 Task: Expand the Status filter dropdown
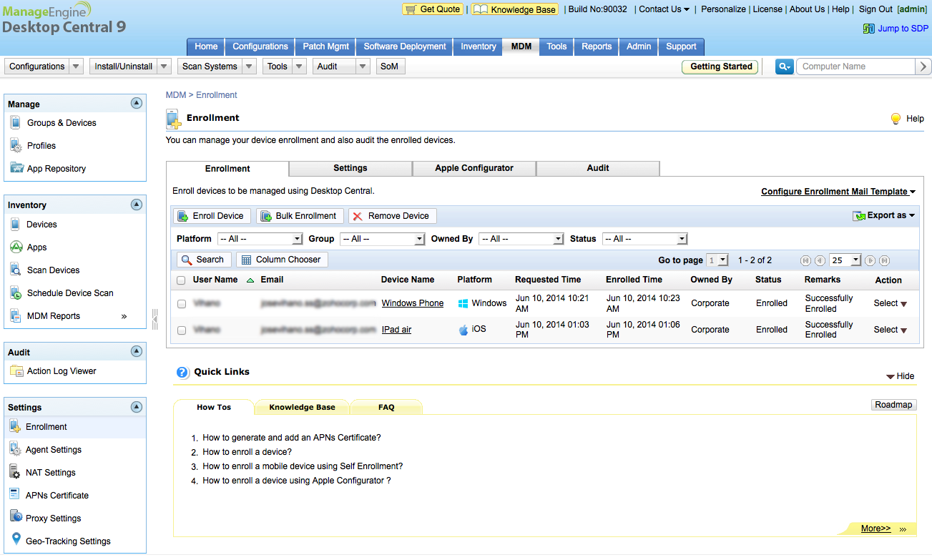point(644,239)
